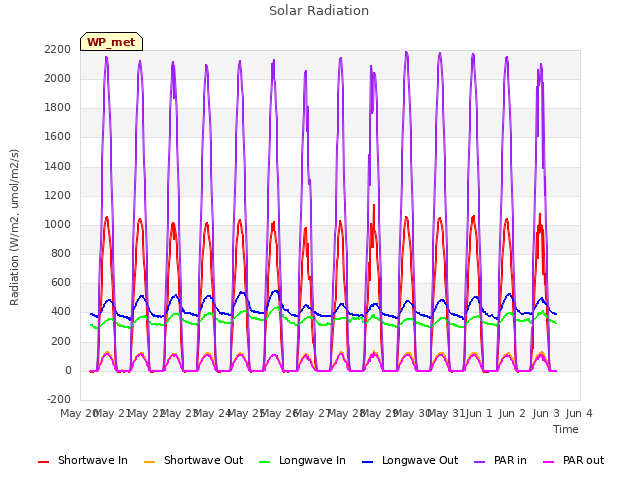The height and width of the screenshot is (480, 640).
Task: Toggle the Longwave In legend entry
Action: (x=302, y=460)
